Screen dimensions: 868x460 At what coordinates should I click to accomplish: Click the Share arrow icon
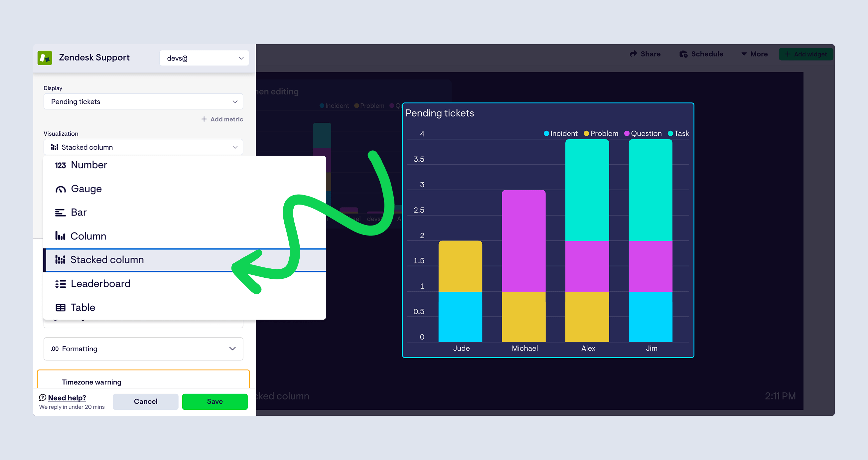pos(633,54)
